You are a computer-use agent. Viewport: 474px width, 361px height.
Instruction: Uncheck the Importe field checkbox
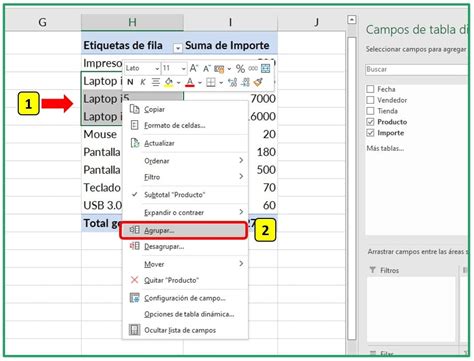click(x=370, y=133)
